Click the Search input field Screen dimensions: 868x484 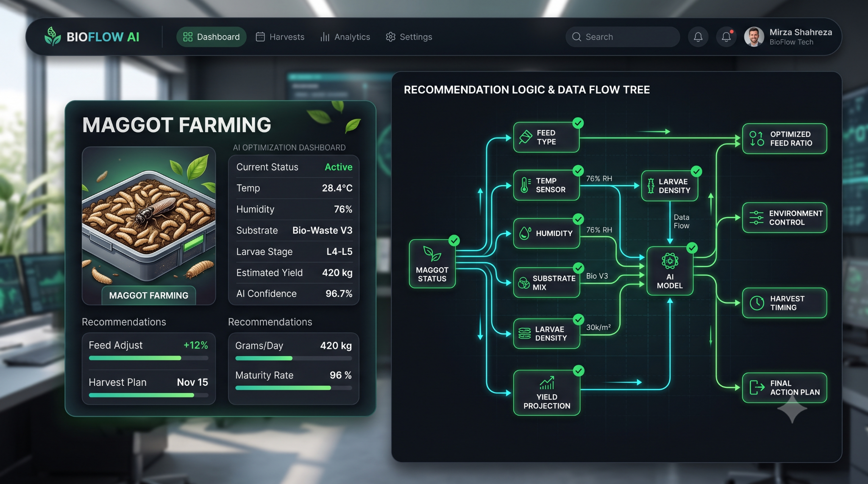coord(623,37)
